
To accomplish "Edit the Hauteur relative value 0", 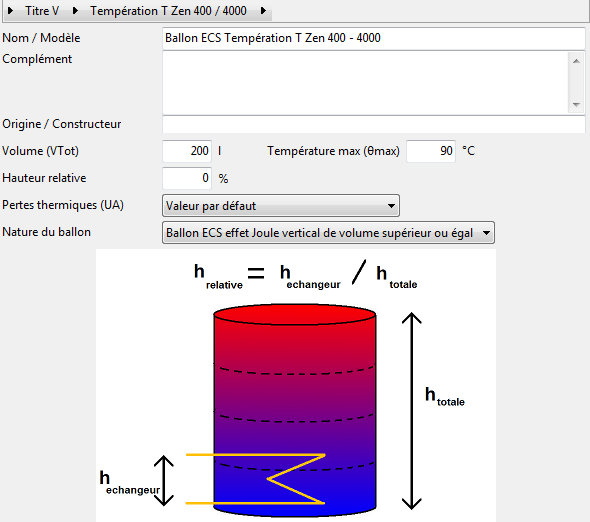I will click(x=187, y=178).
